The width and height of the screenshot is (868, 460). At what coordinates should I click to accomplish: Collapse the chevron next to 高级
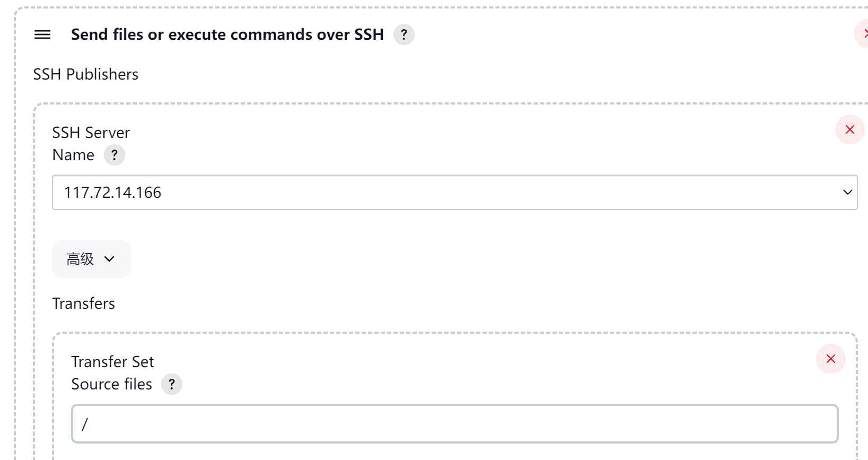click(x=109, y=259)
